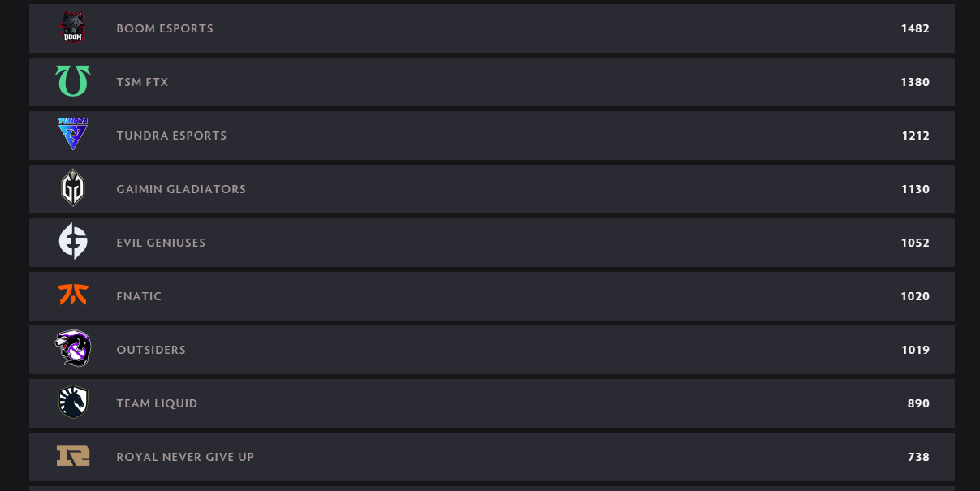Open the ROYAL NEVER GIVE UP name
This screenshot has height=491, width=980.
(x=185, y=457)
